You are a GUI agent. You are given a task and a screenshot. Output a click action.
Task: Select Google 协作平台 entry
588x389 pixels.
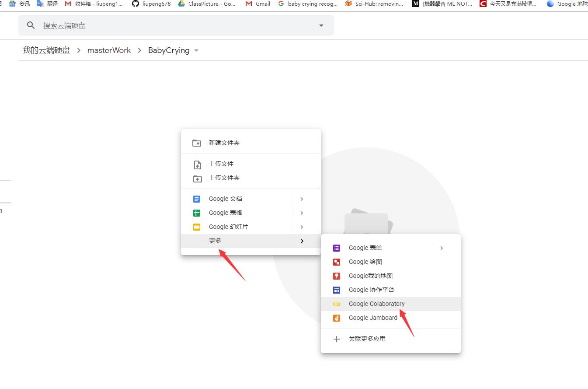391,290
